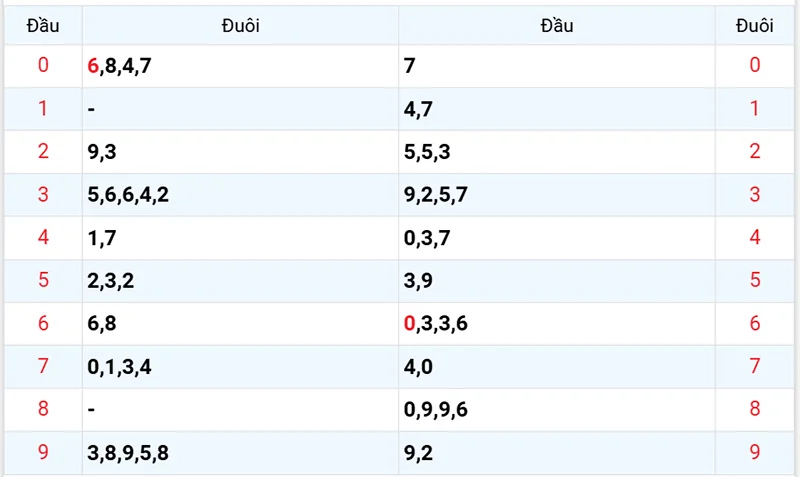Image resolution: width=800 pixels, height=477 pixels.
Task: Click the highlighted red 6 in row 0
Action: [x=93, y=66]
